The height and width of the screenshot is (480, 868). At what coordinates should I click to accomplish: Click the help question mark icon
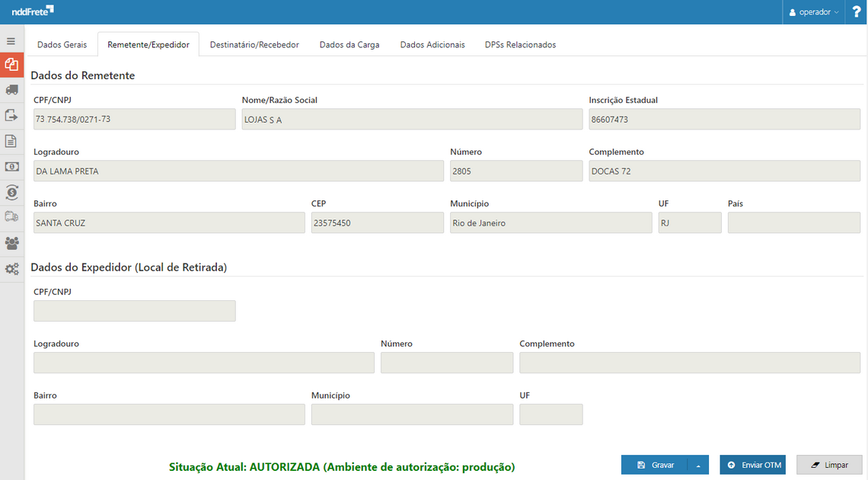point(857,12)
